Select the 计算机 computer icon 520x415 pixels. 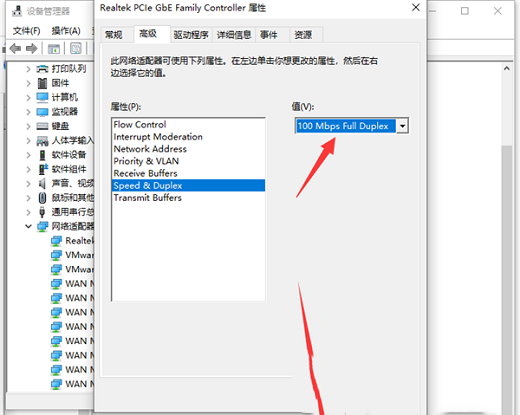(x=42, y=97)
